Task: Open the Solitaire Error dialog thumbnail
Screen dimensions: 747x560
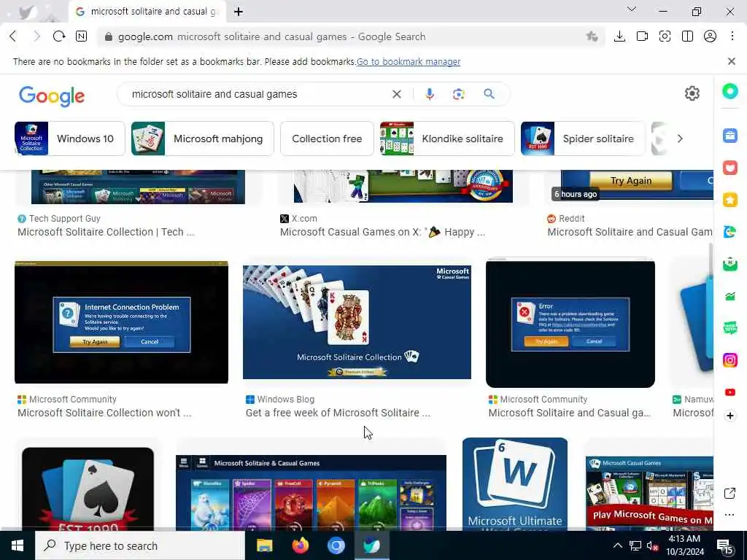Action: [570, 323]
